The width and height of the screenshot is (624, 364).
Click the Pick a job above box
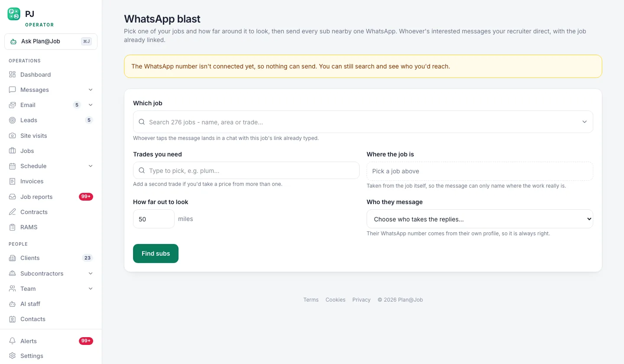480,171
